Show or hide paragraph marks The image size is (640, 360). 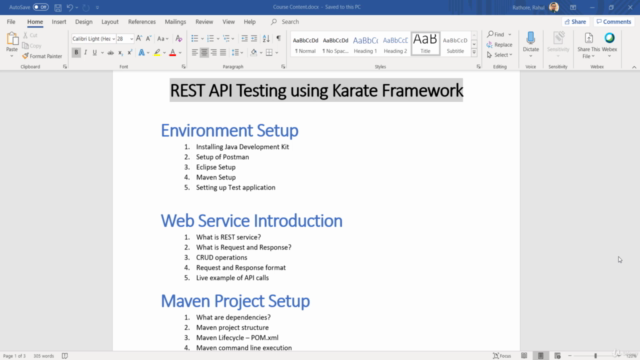[x=278, y=38]
